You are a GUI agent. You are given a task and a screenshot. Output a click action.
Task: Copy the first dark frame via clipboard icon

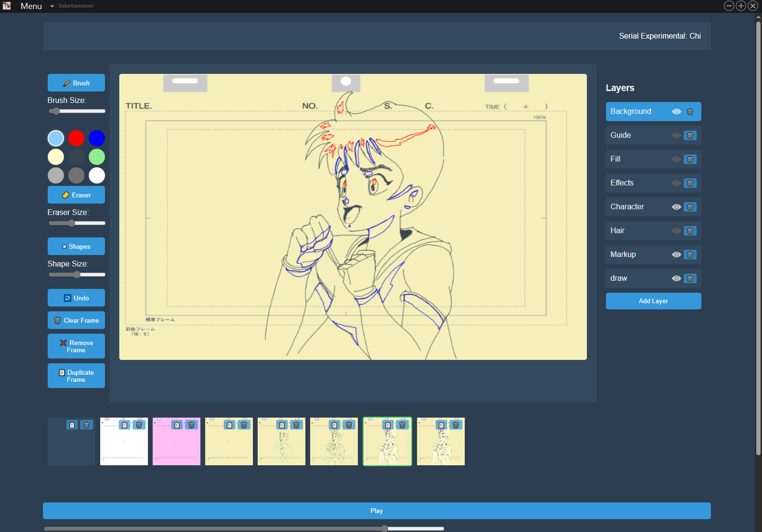(x=72, y=425)
